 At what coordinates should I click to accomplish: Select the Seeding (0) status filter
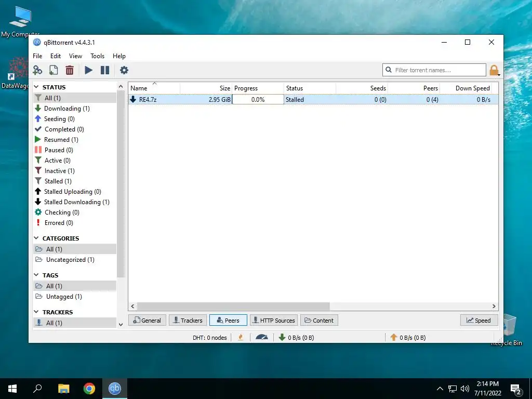pyautogui.click(x=59, y=119)
